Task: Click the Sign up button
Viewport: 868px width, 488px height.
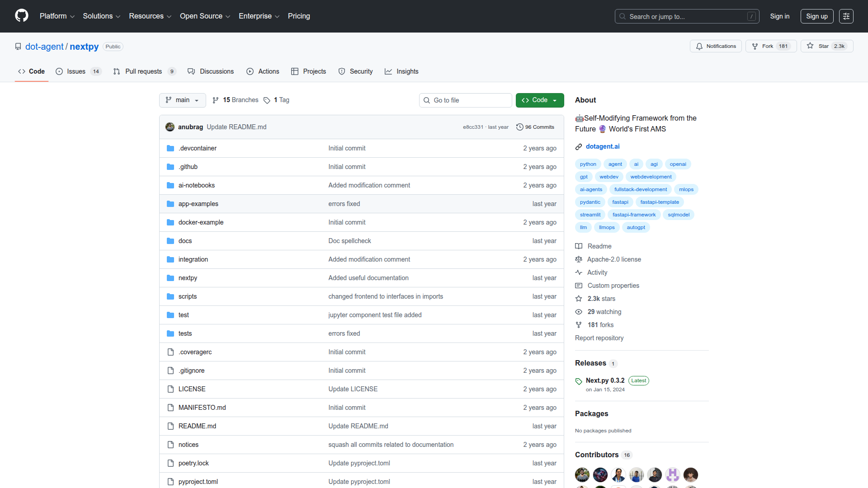Action: click(816, 16)
